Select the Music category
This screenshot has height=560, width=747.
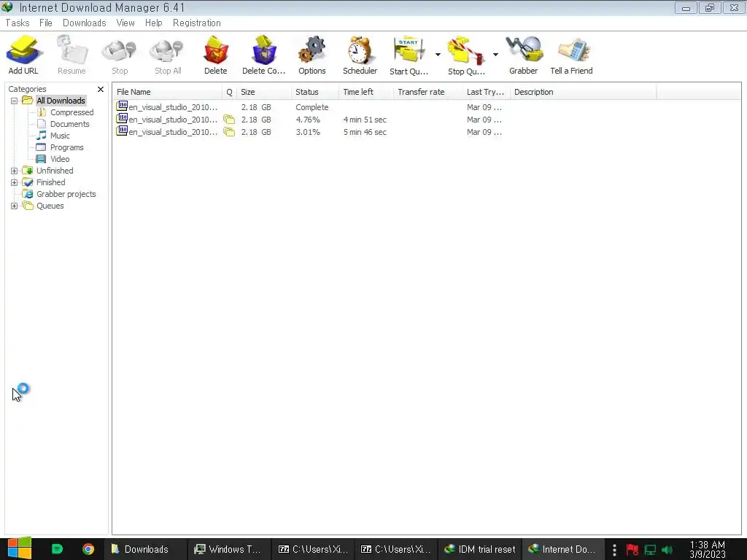click(60, 136)
